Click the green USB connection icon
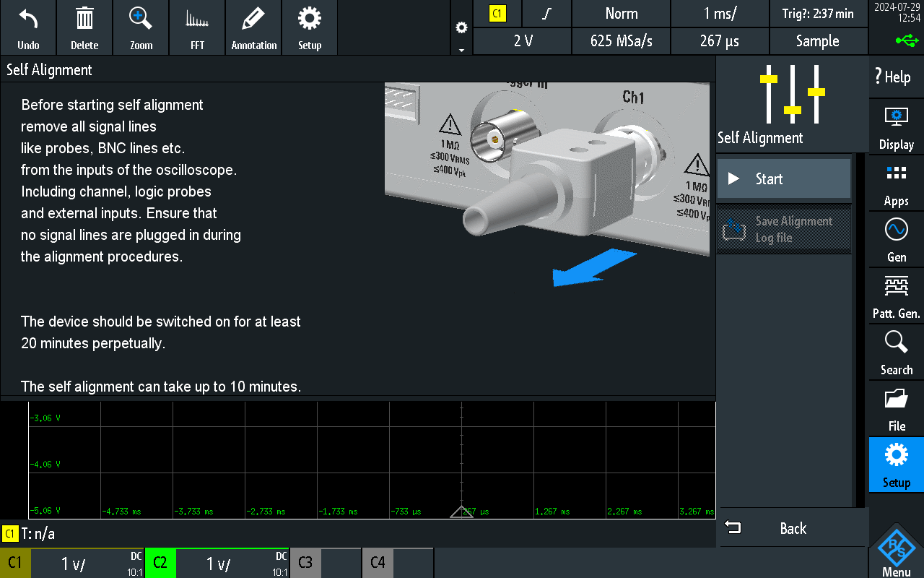Screen dimensions: 924x578 tap(907, 40)
